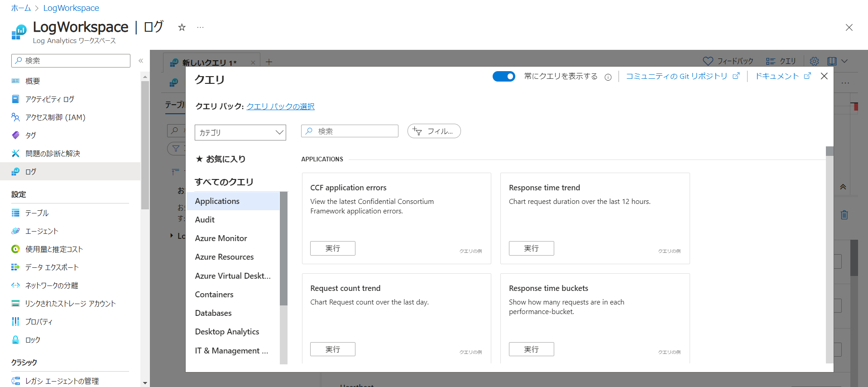
Task: Click the info icon next to 常にクエリを表示する
Action: click(x=608, y=77)
